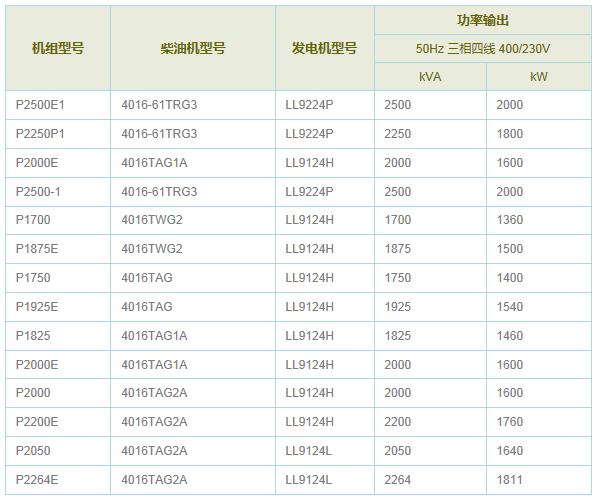This screenshot has height=501, width=601.
Task: Select the P2500-1 model cell
Action: [x=38, y=192]
